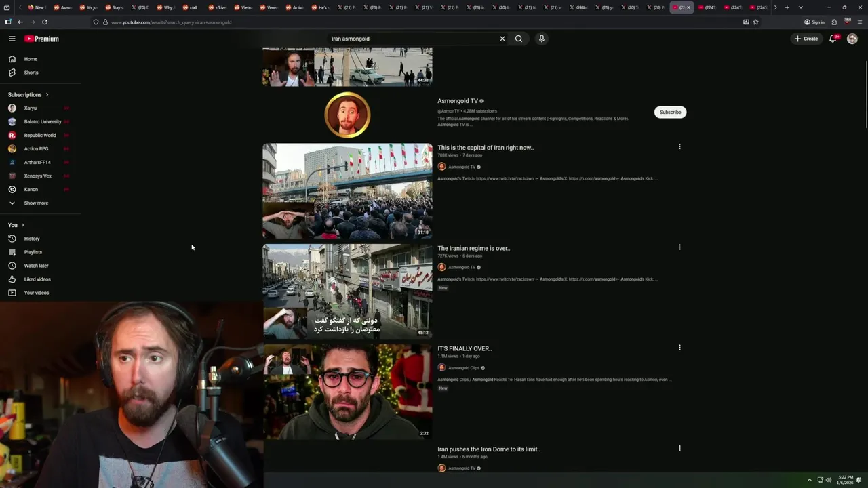Click the browser Sign in button
868x488 pixels.
[x=814, y=22]
